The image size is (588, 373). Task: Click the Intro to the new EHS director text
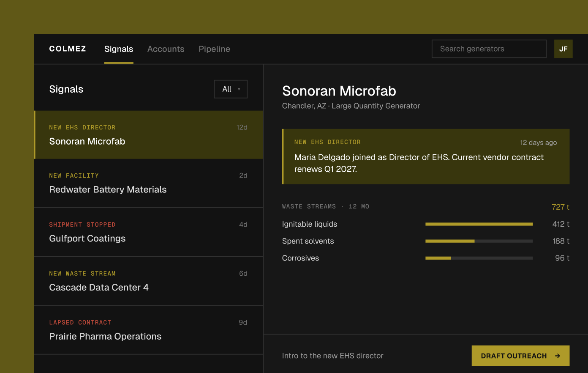coord(333,356)
